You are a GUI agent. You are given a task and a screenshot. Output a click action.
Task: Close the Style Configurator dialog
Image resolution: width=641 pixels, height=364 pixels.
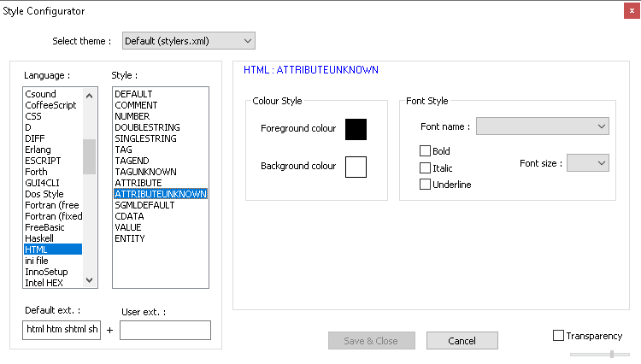point(629,10)
